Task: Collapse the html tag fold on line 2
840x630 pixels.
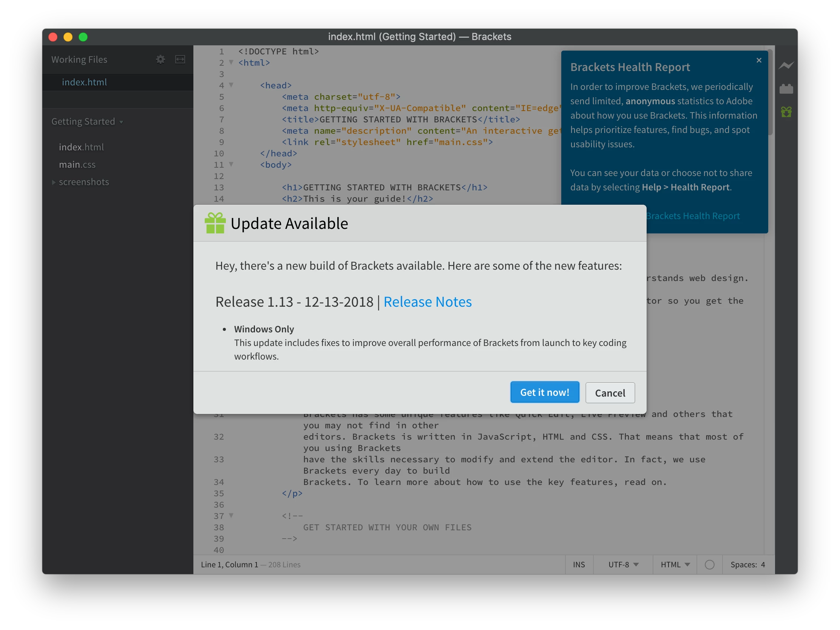Action: coord(231,62)
